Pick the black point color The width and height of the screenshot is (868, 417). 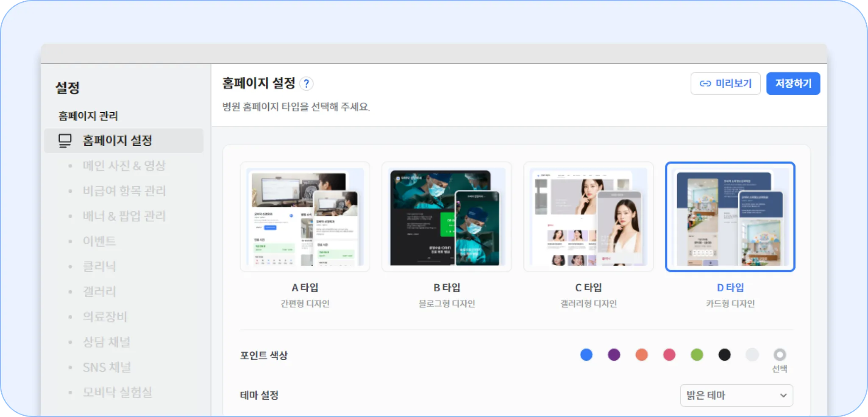(724, 355)
